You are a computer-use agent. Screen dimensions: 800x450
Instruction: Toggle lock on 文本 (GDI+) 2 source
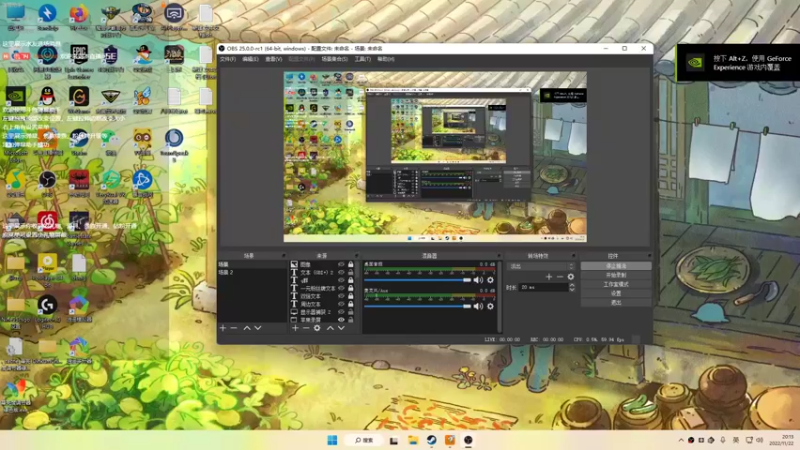[x=351, y=272]
